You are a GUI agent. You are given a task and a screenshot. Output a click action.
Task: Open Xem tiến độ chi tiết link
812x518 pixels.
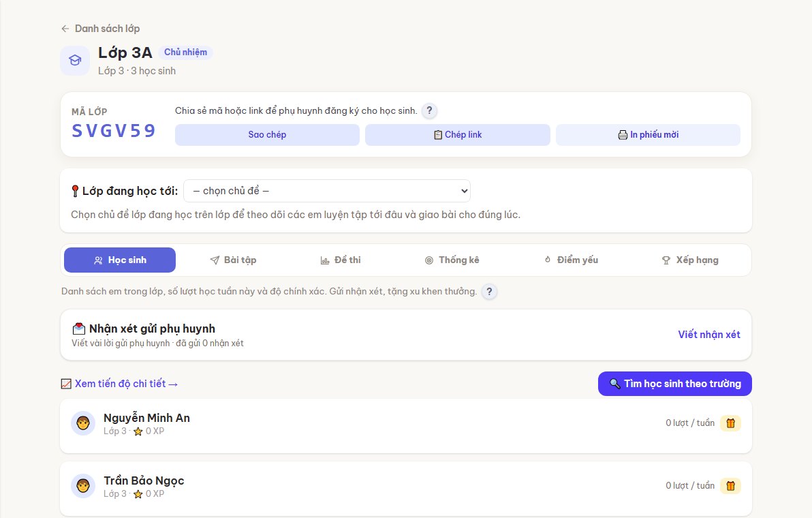(120, 384)
